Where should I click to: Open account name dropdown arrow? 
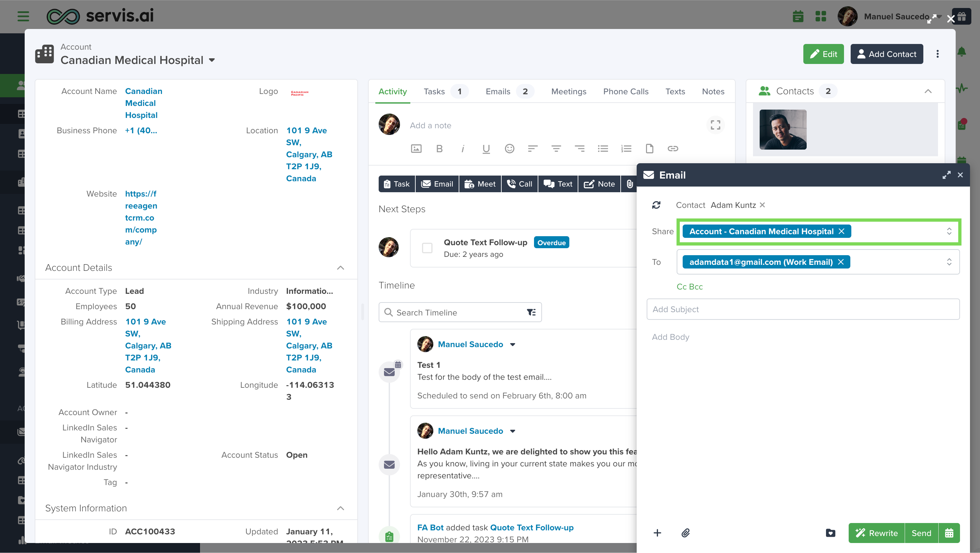tap(212, 60)
